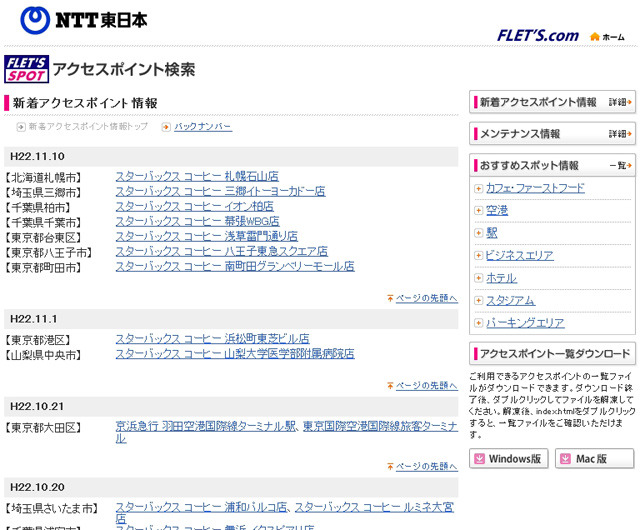Image resolution: width=640 pixels, height=530 pixels.
Task: Open おすすめスポット情報 一覧 in the sidebar
Action: tap(552, 165)
